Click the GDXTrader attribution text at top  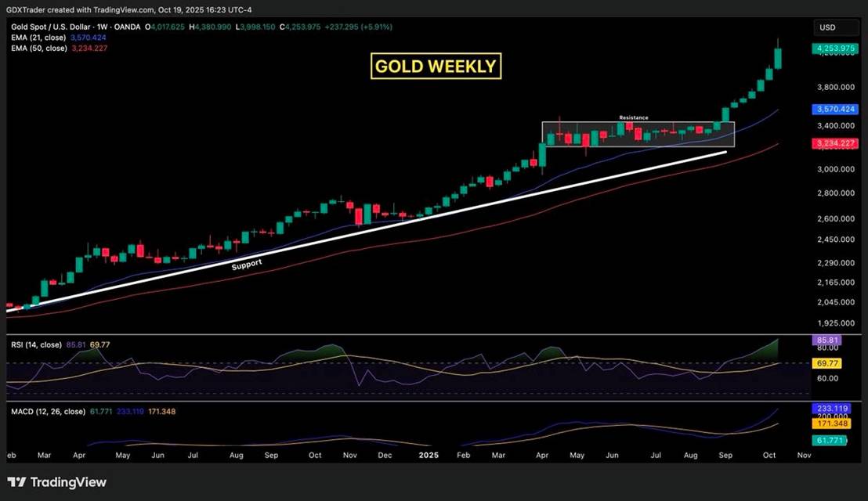(x=128, y=9)
